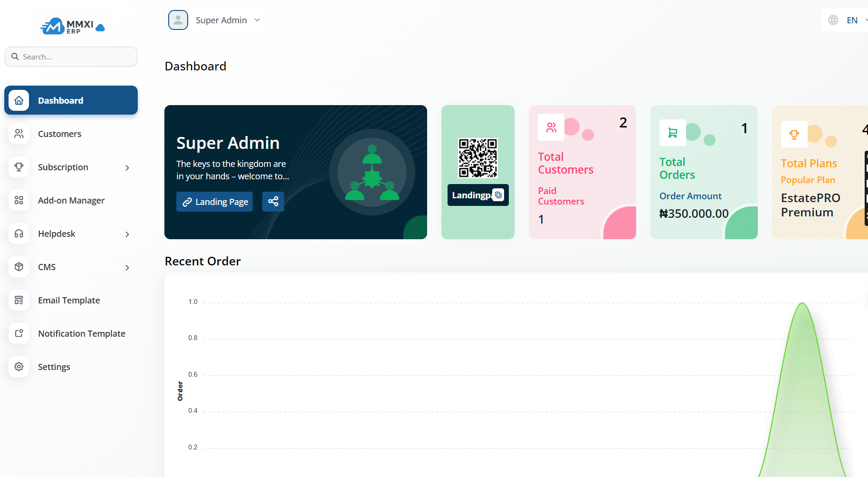Screen dimensions: 868x477
Task: Open the Customers menu item
Action: (x=59, y=134)
